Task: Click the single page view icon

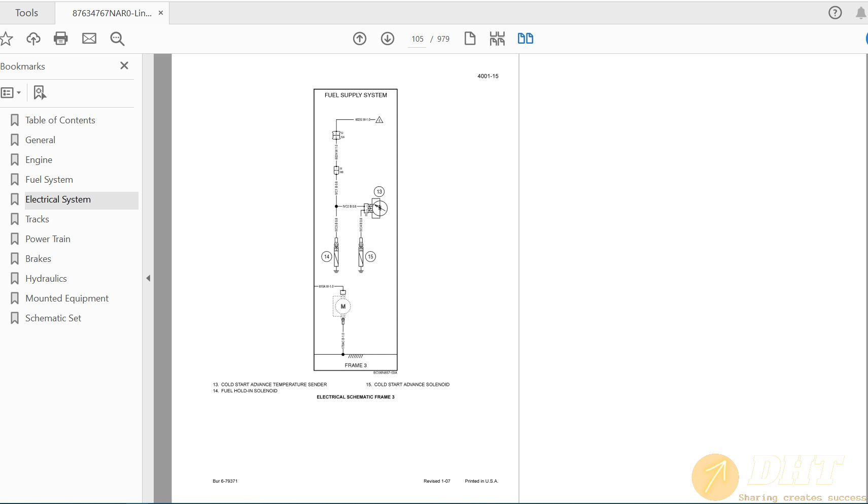Action: click(470, 39)
